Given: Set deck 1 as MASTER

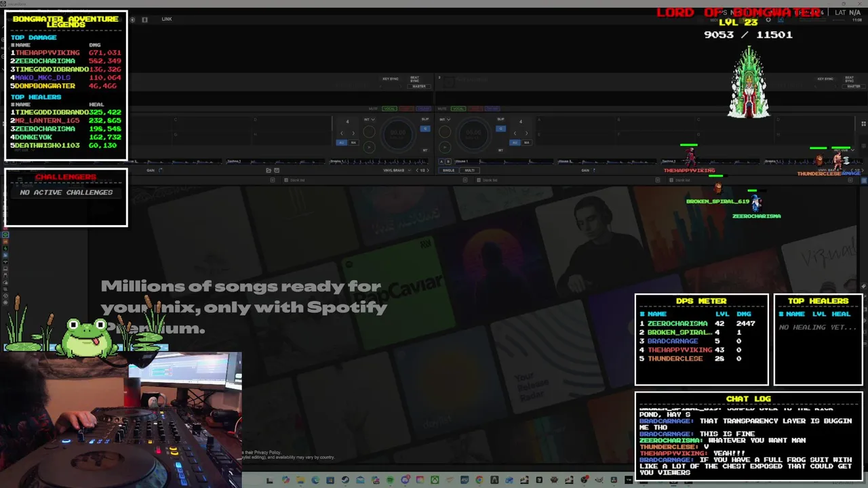Looking at the screenshot, I should (x=418, y=86).
